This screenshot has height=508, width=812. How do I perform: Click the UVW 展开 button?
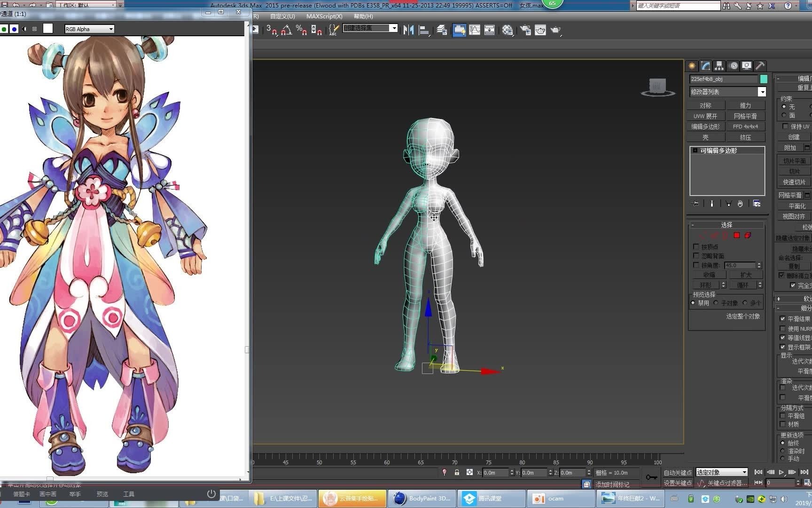click(705, 116)
